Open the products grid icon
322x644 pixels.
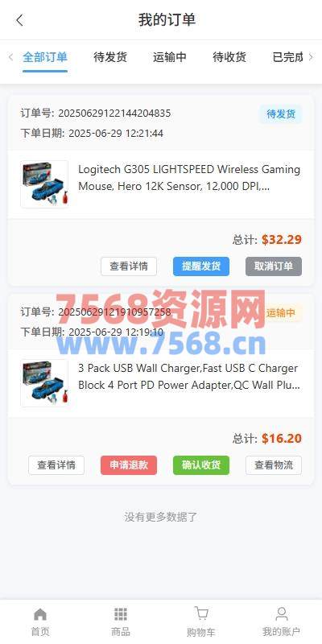pos(120,614)
